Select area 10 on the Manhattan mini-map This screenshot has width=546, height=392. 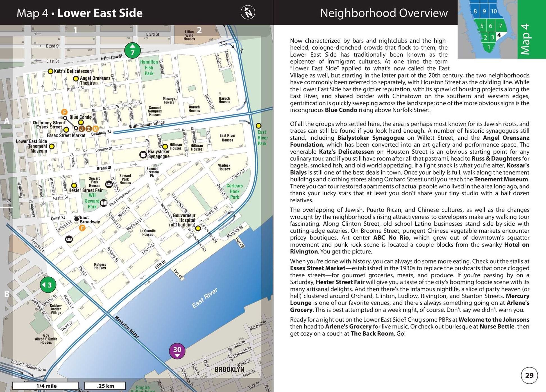(x=494, y=11)
